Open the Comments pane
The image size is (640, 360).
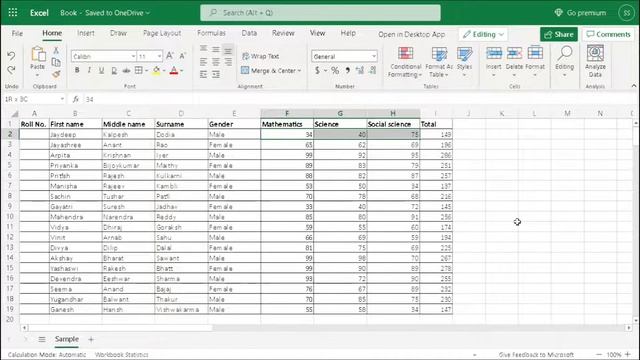(608, 34)
